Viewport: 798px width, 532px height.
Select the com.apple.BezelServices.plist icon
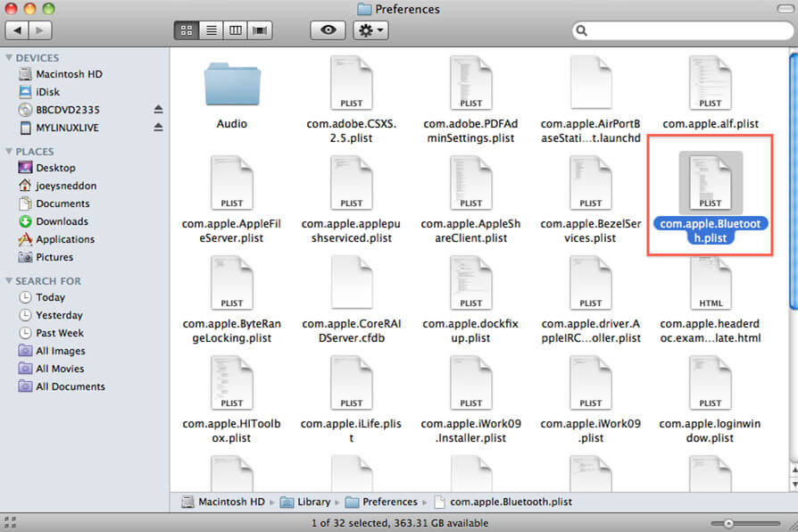tap(591, 183)
